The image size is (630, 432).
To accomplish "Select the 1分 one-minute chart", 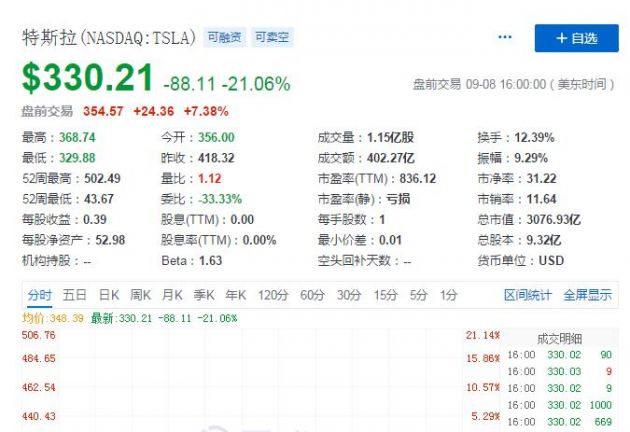I will (x=449, y=295).
